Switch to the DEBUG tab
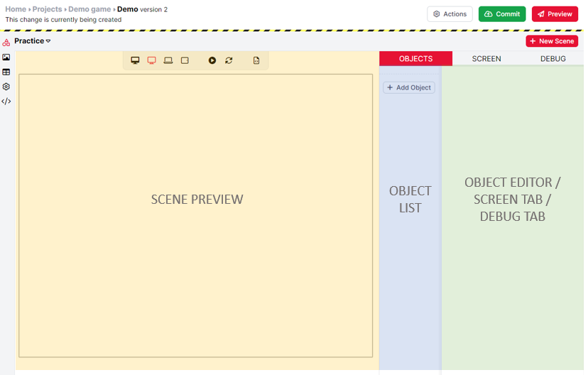Viewport: 588px width, 375px height. (552, 58)
